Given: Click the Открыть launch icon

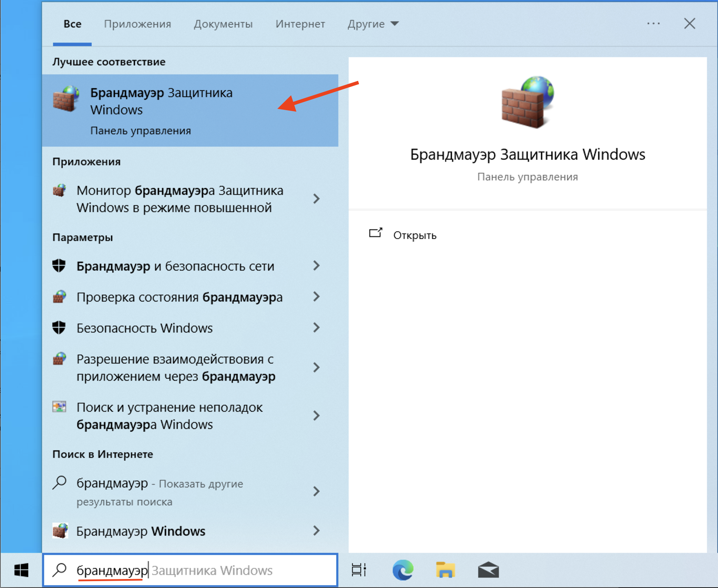Looking at the screenshot, I should 376,233.
